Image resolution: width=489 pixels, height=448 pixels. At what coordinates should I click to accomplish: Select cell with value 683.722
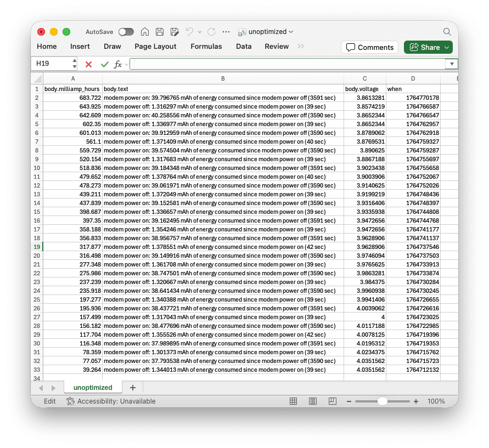click(x=72, y=98)
